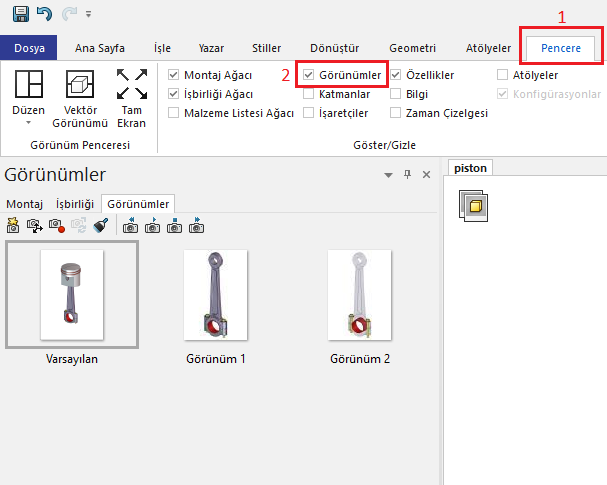Open the Vektör Görünümü tool
The image size is (607, 485).
(79, 99)
